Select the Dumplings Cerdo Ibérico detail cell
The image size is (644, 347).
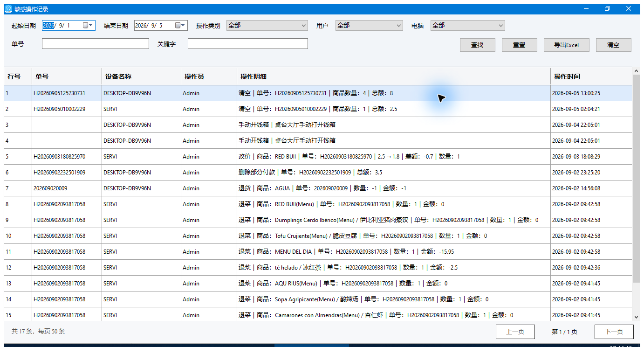tap(394, 220)
